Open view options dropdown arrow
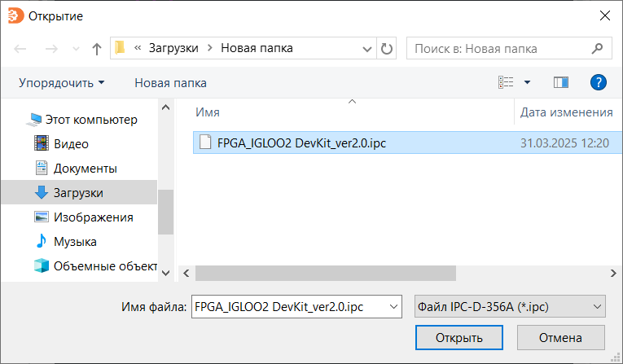This screenshot has width=623, height=364. coord(527,82)
